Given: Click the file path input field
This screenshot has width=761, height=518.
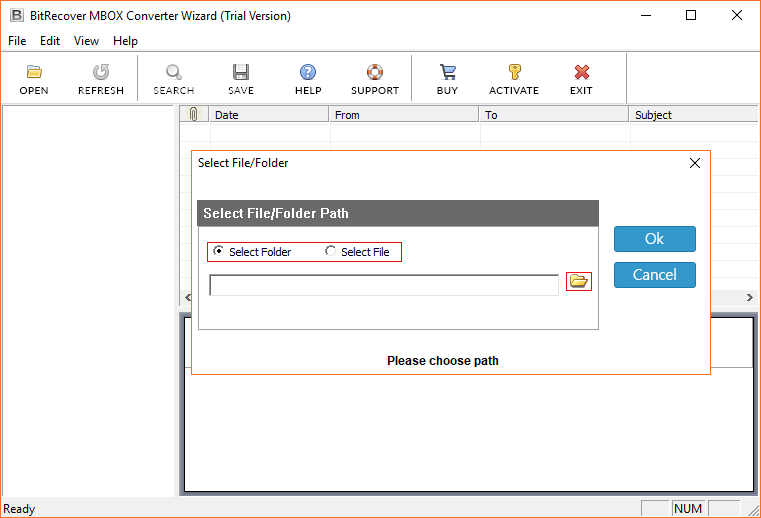Looking at the screenshot, I should [x=384, y=286].
